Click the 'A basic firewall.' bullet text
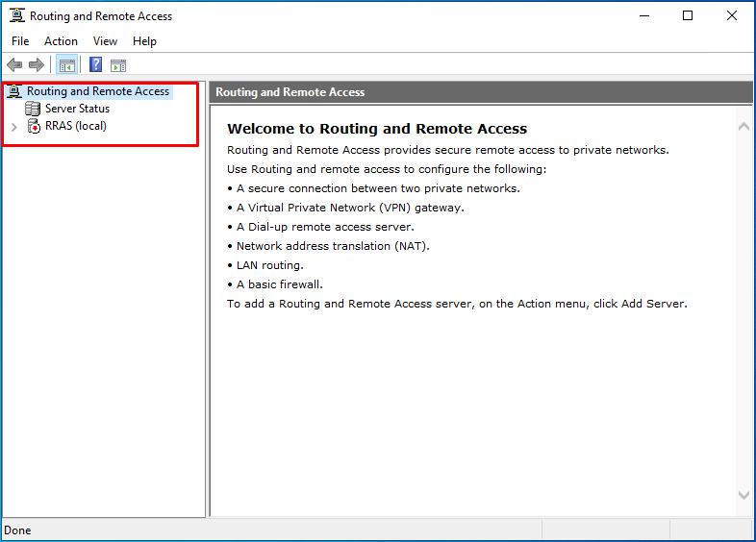Screen dimensions: 756x542 [280, 284]
